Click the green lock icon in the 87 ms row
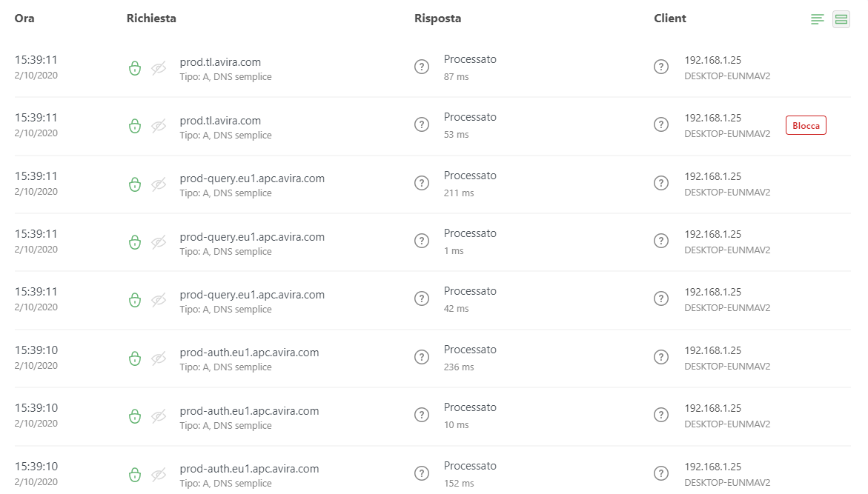 (134, 68)
